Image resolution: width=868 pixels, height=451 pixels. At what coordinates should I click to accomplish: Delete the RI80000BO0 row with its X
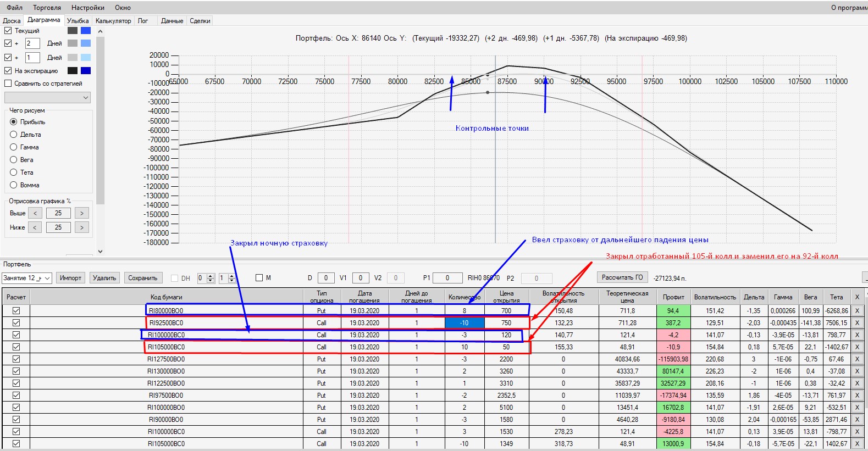(856, 311)
